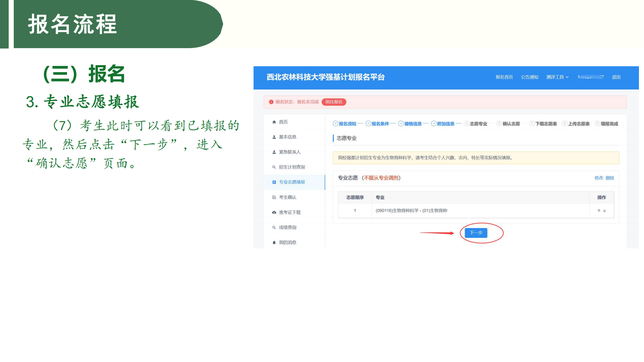Go to 报名首页 in the top navigation
Image resolution: width=644 pixels, height=362 pixels.
(x=504, y=77)
